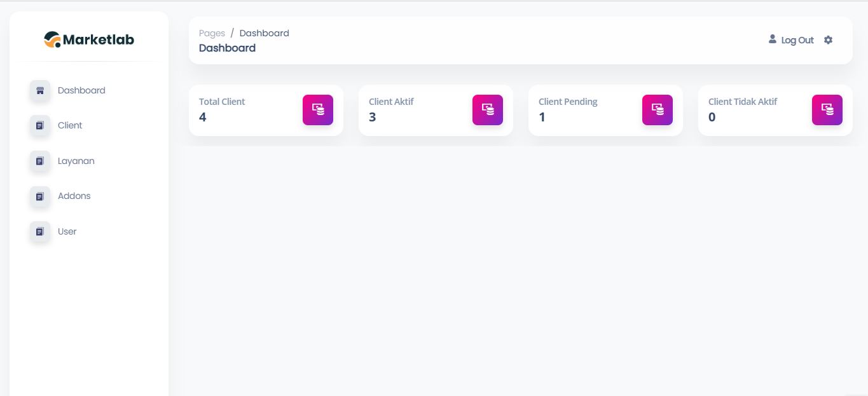
Task: Click the Marketlab logo
Action: (x=89, y=39)
